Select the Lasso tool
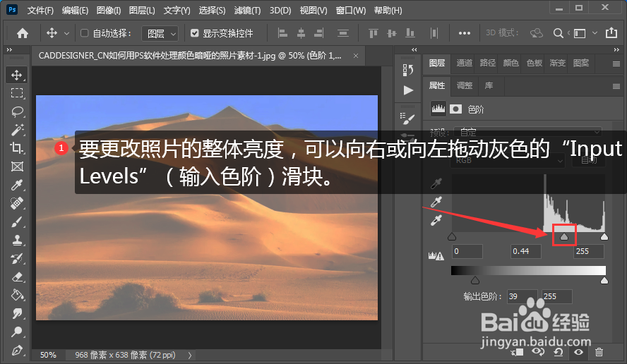627x364 pixels. pos(17,111)
